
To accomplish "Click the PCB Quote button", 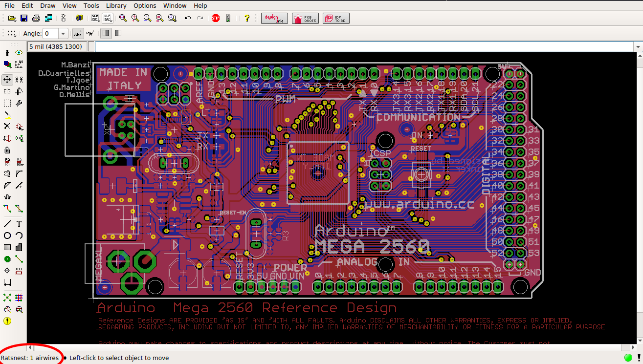I will click(x=305, y=18).
